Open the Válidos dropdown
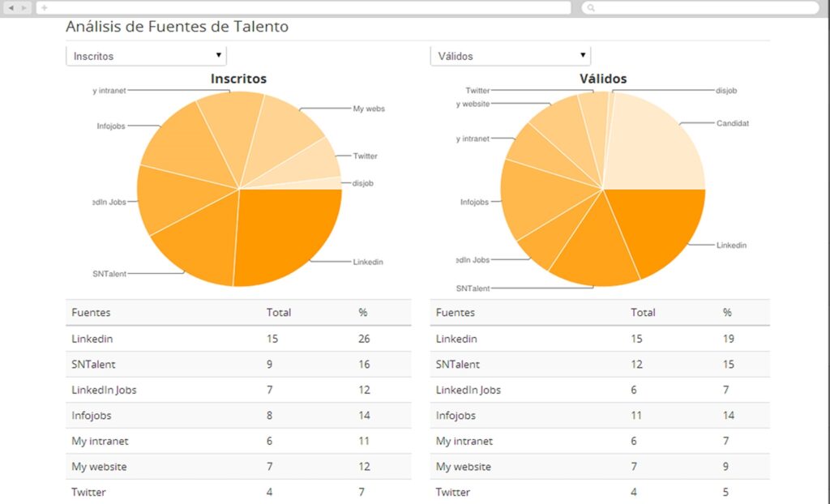The image size is (830, 504). coord(511,56)
